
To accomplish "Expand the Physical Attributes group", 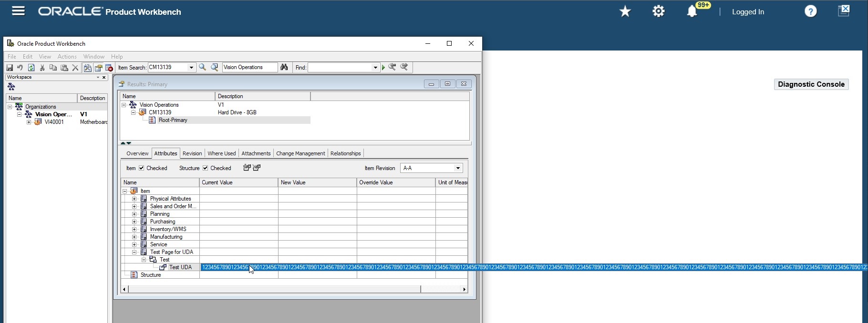I will (134, 199).
